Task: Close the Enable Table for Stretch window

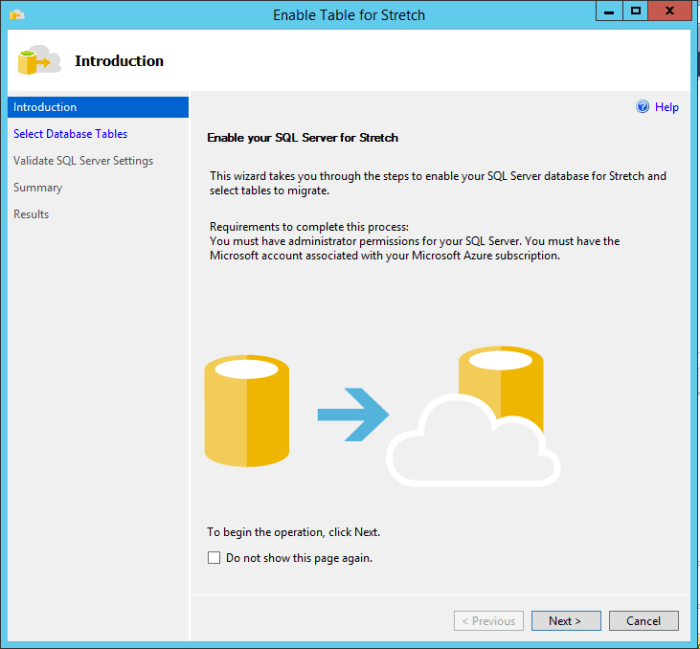Action: point(670,11)
